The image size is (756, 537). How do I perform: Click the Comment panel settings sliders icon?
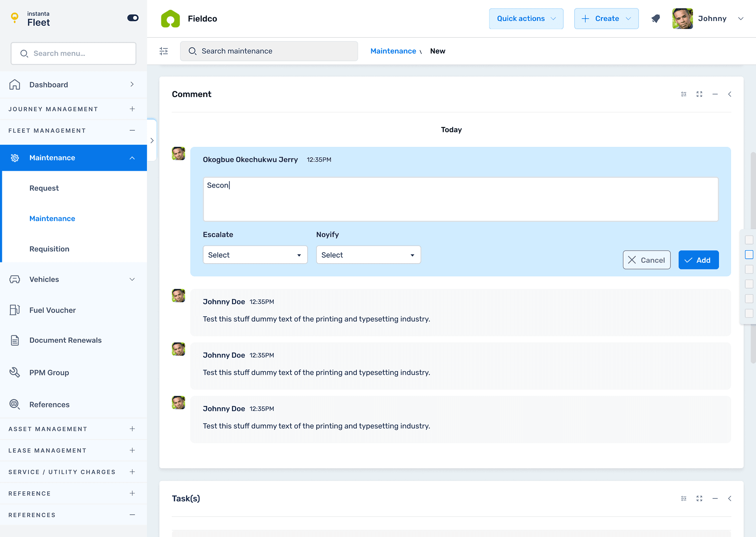(684, 94)
